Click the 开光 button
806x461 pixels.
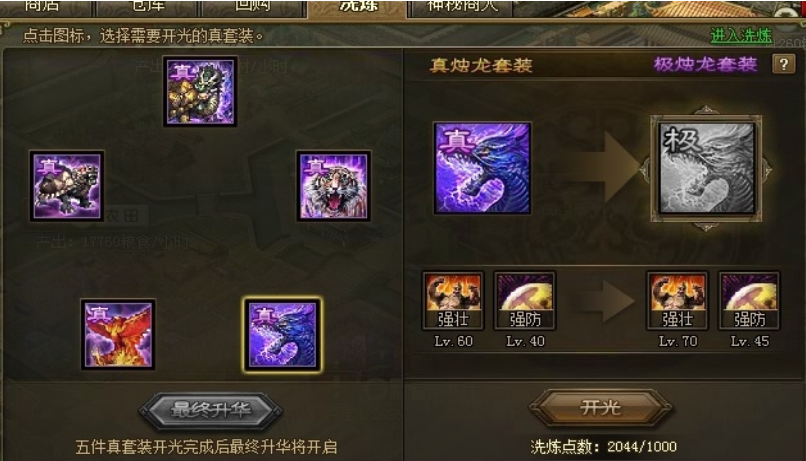[600, 408]
